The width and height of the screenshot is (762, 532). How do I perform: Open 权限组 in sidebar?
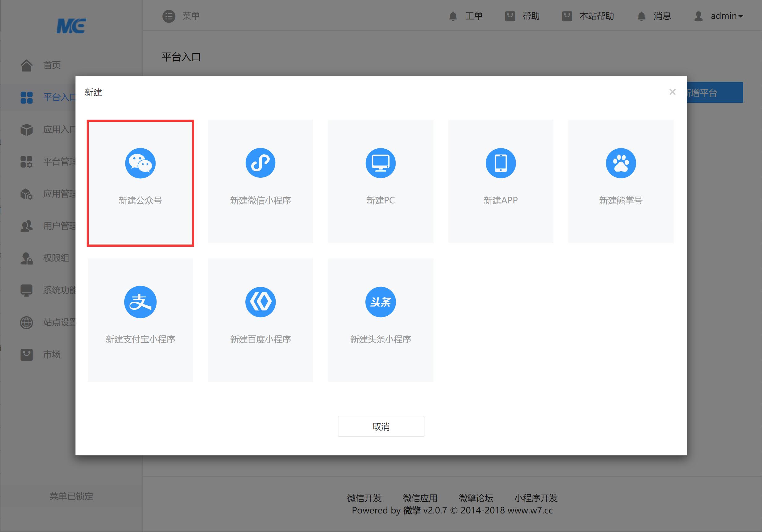pos(56,258)
